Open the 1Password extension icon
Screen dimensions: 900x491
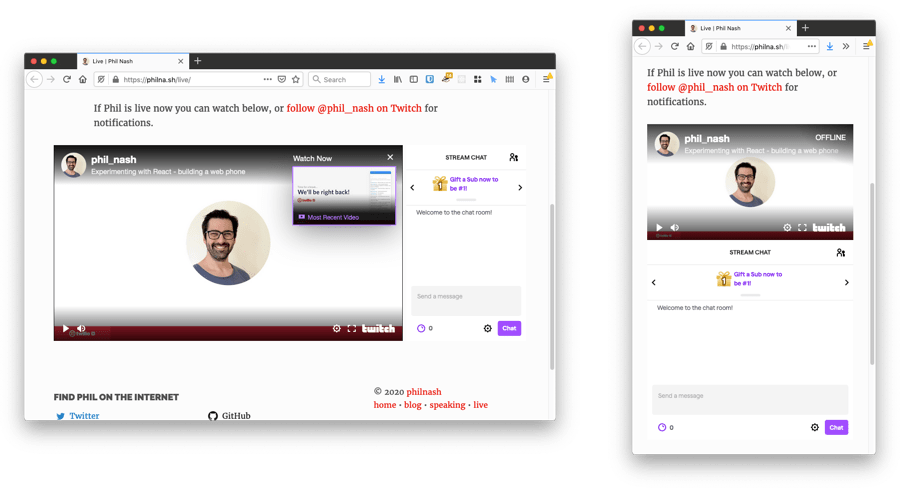point(429,79)
